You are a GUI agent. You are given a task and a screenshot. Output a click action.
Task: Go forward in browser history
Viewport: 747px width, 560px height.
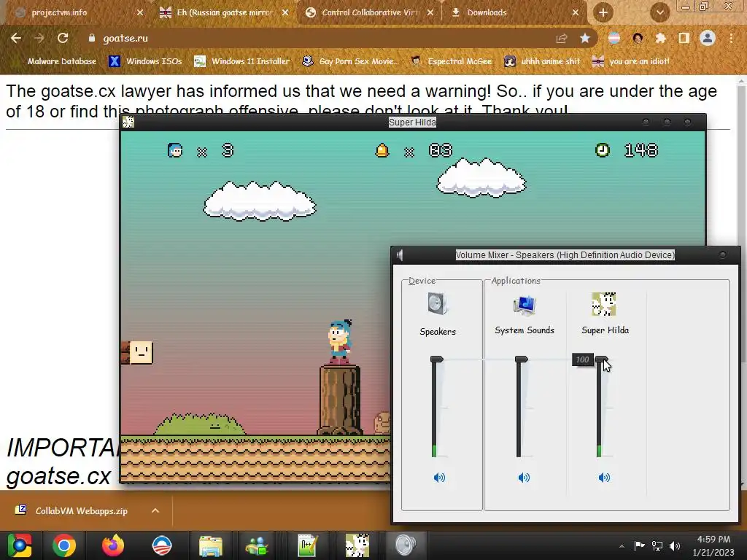click(39, 38)
